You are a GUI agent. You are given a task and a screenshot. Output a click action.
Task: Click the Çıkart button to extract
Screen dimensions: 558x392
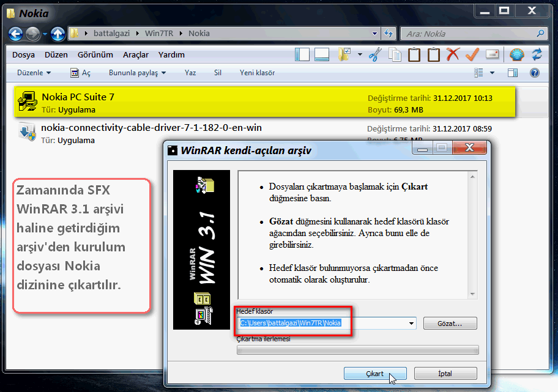coord(375,374)
